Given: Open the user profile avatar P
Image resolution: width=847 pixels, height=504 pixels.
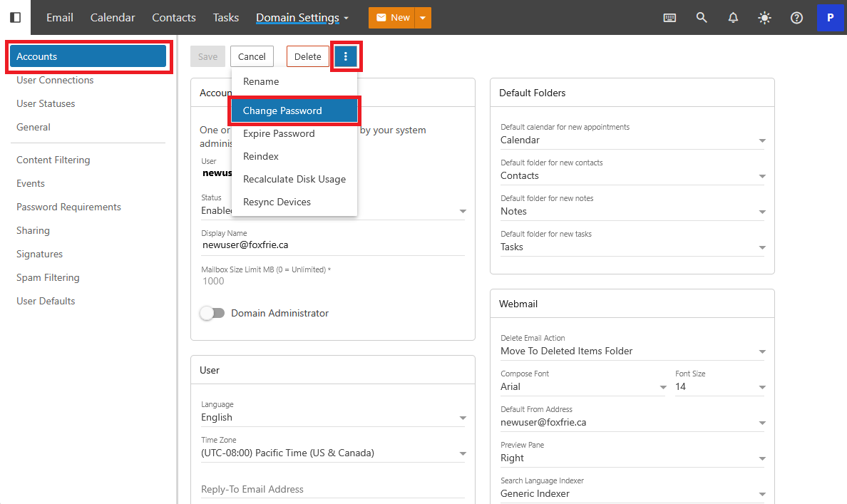Looking at the screenshot, I should tap(830, 18).
